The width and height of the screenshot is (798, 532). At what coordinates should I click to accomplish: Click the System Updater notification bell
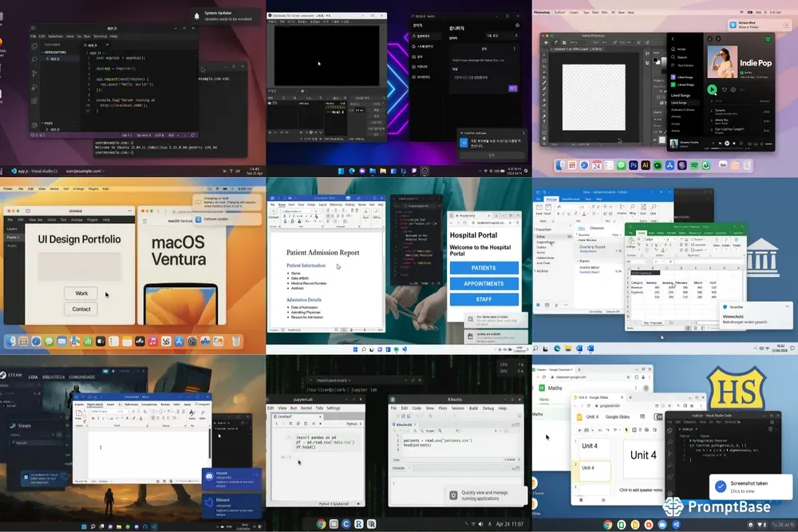click(197, 16)
